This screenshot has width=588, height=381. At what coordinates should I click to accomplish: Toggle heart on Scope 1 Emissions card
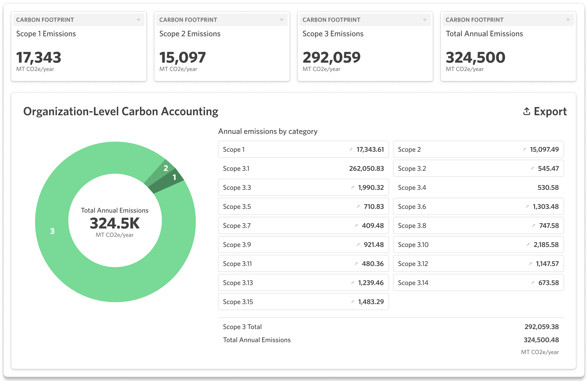[138, 20]
